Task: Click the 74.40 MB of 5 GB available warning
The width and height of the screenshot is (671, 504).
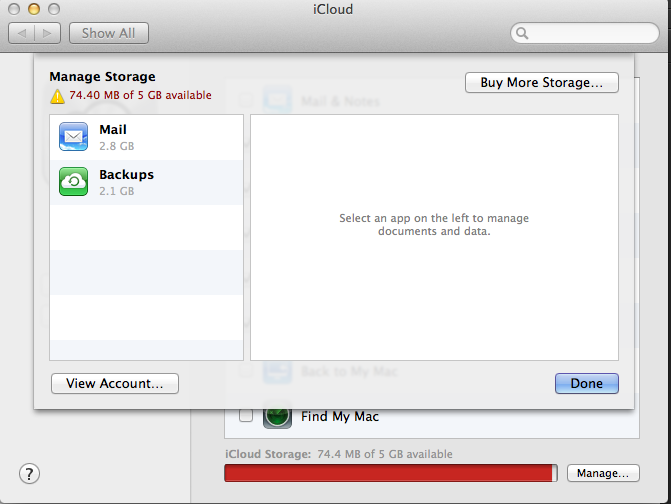Action: click(140, 95)
